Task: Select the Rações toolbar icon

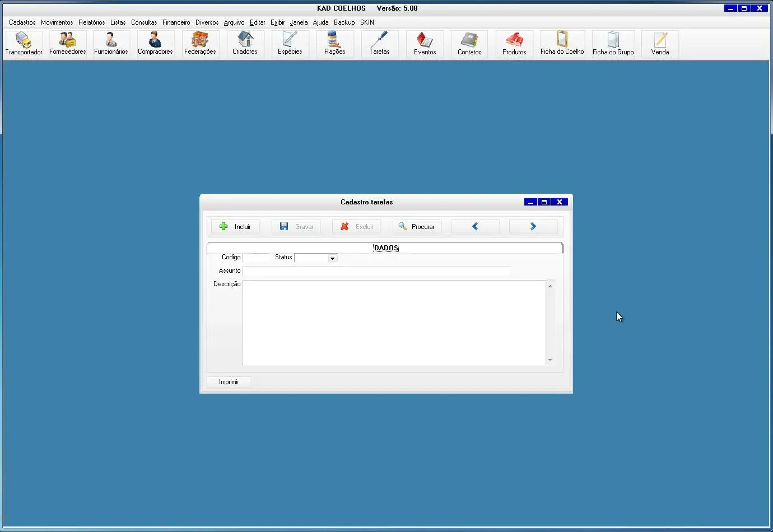Action: [x=334, y=44]
